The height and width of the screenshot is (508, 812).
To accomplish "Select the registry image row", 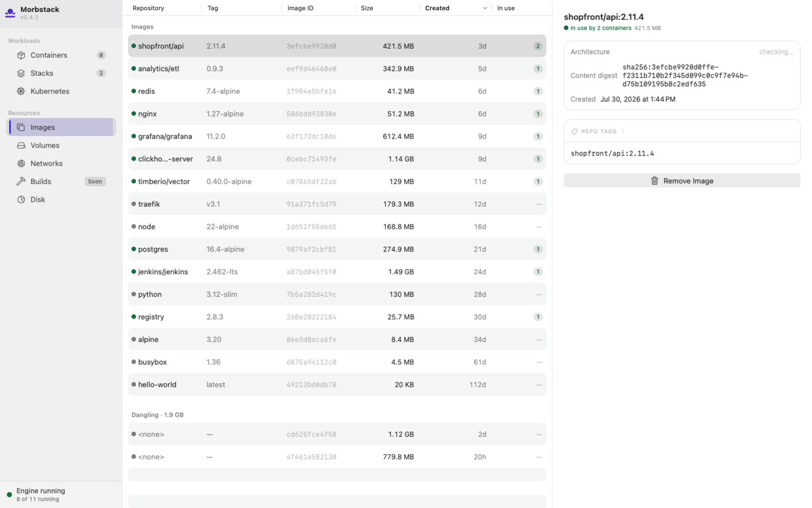I will [x=337, y=317].
